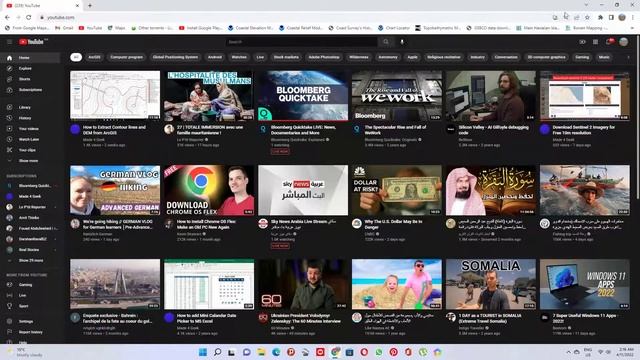Open Watch Later in the sidebar
Viewport: 640px width, 360px height.
[x=31, y=139]
